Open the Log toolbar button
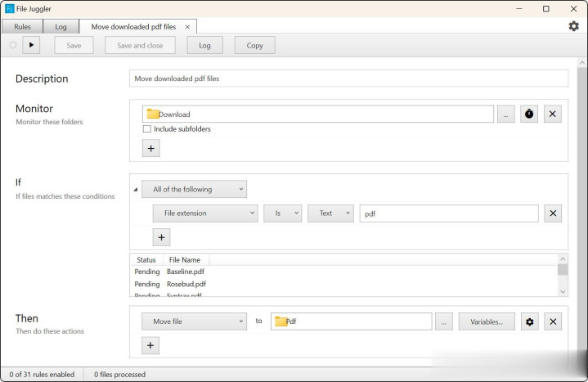The width and height of the screenshot is (588, 382). (204, 45)
